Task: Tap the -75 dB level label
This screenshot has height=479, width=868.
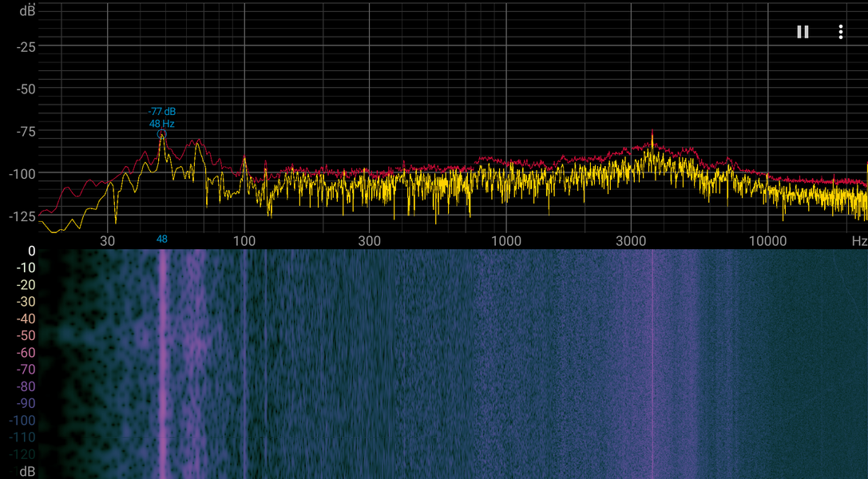Action: point(26,132)
